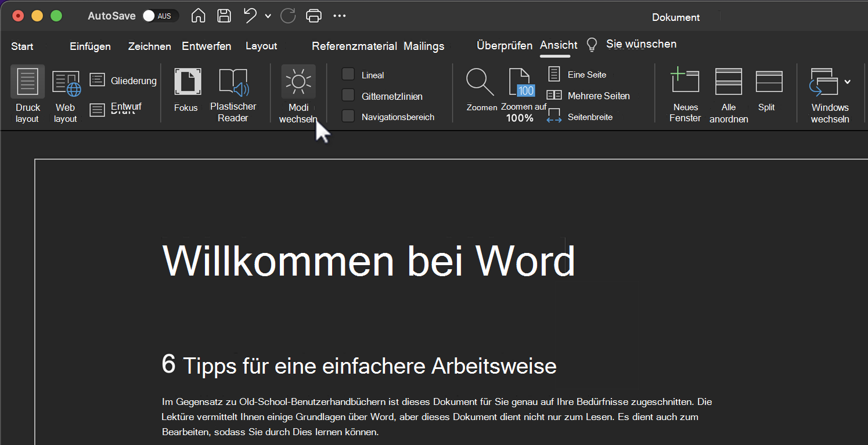Viewport: 868px width, 445px height.
Task: Display Mehrere Seiten side by side
Action: (588, 96)
